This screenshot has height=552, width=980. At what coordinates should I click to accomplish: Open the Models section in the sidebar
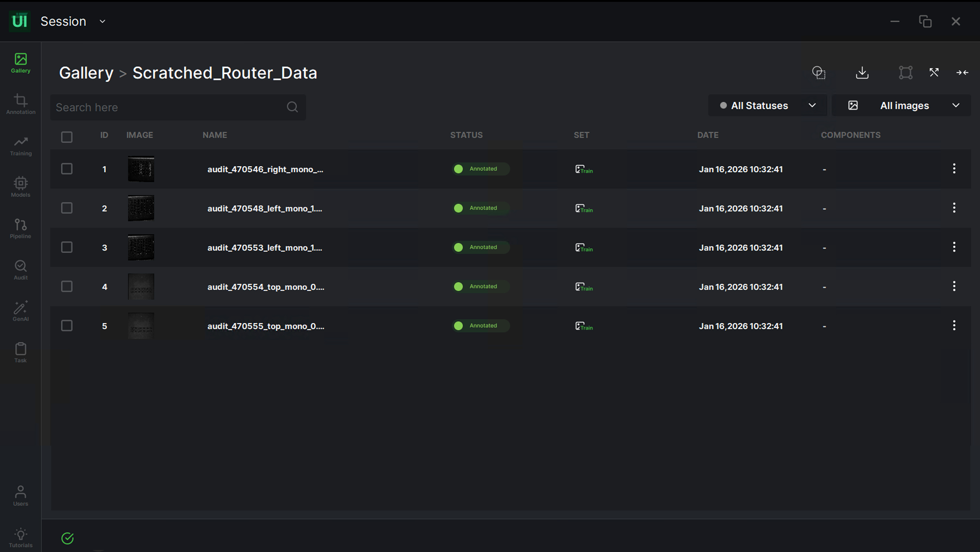(x=20, y=187)
